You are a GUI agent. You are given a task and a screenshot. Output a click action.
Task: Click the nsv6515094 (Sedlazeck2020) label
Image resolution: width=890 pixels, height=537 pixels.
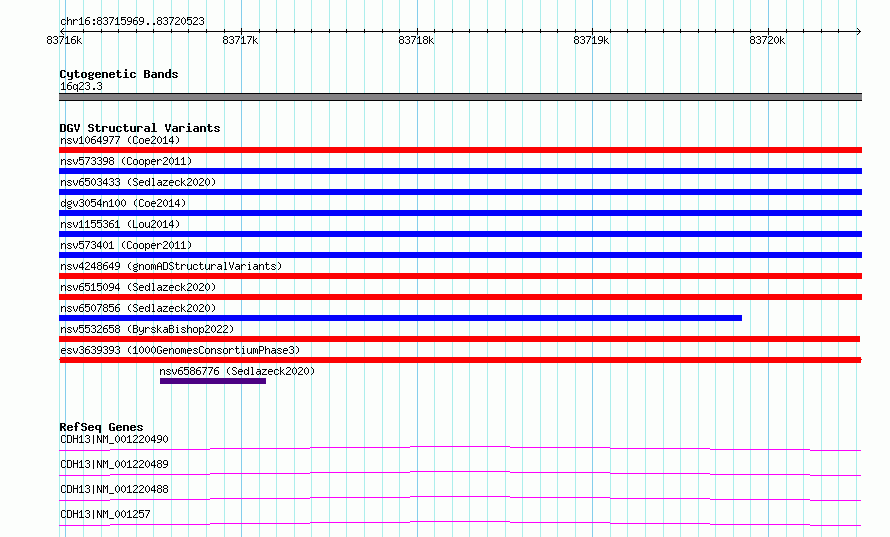coord(138,287)
